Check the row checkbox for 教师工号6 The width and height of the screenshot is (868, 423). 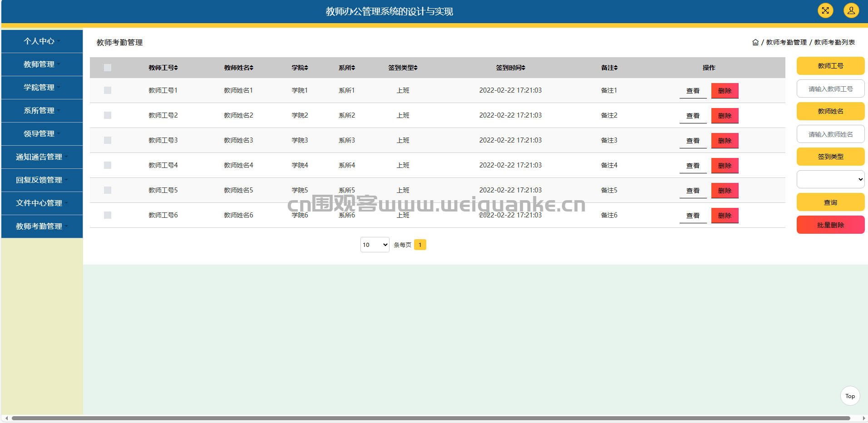pyautogui.click(x=108, y=215)
